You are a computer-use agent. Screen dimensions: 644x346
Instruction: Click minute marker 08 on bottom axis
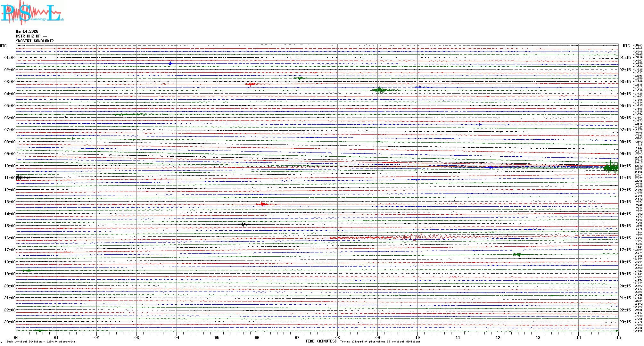337,337
